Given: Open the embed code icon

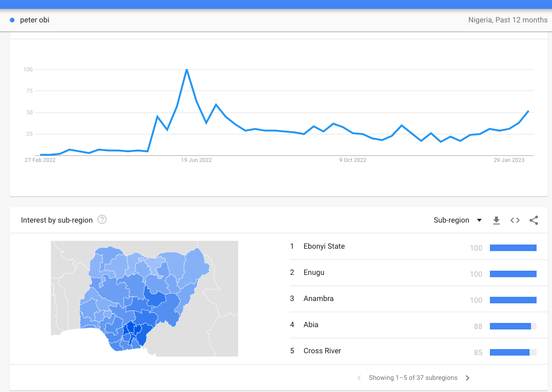Looking at the screenshot, I should [x=515, y=220].
